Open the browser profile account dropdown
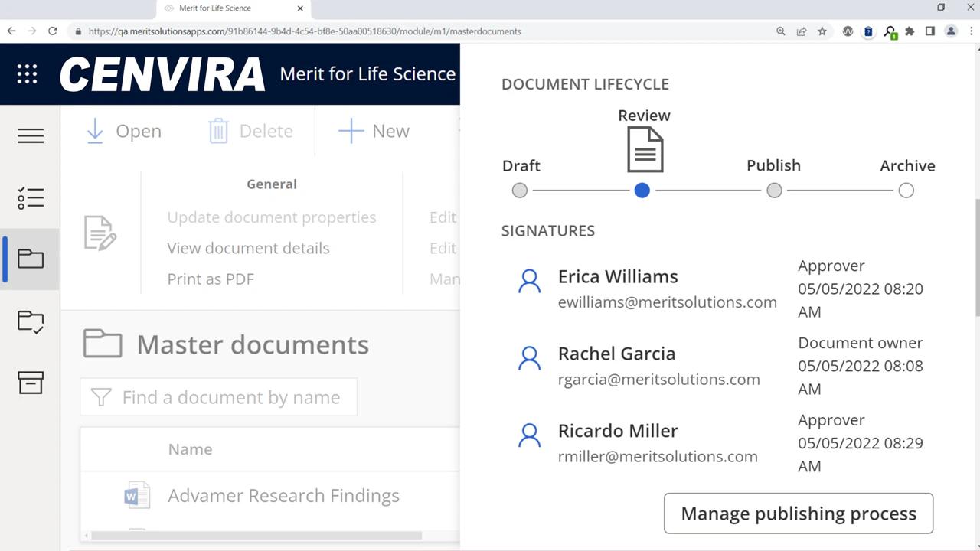Screen dimensions: 980x551 click(951, 31)
